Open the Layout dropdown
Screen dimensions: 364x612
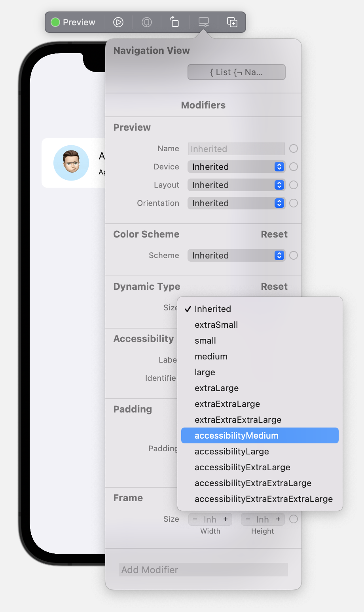click(236, 185)
